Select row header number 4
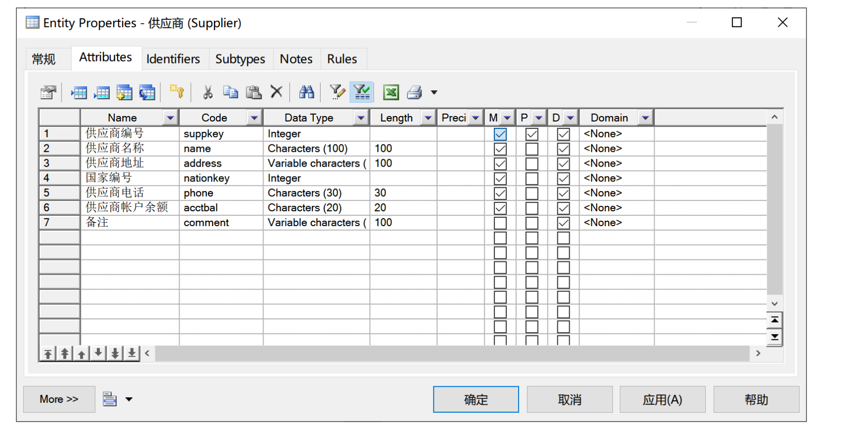The height and width of the screenshot is (431, 868). [60, 178]
